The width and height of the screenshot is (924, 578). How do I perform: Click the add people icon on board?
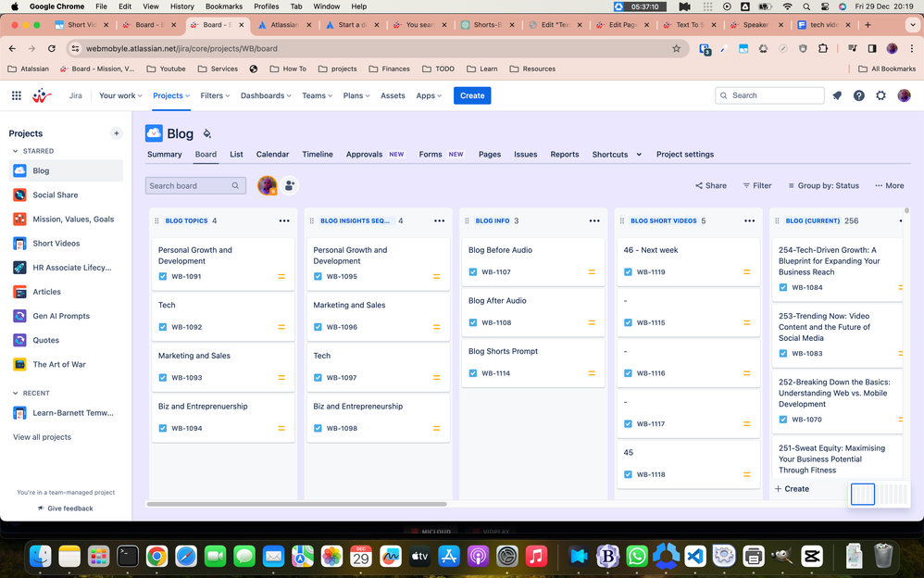point(290,186)
